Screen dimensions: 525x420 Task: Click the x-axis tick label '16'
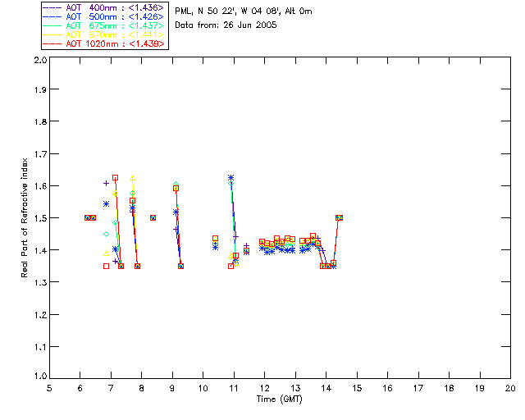(387, 388)
